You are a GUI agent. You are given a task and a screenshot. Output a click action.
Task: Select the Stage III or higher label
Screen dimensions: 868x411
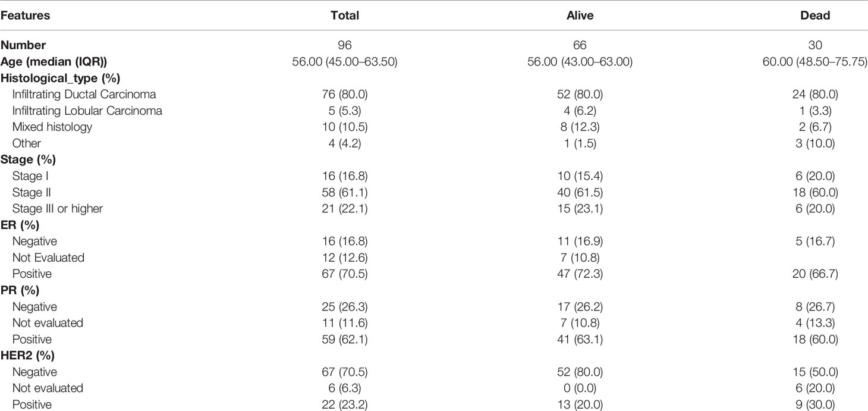coord(58,209)
